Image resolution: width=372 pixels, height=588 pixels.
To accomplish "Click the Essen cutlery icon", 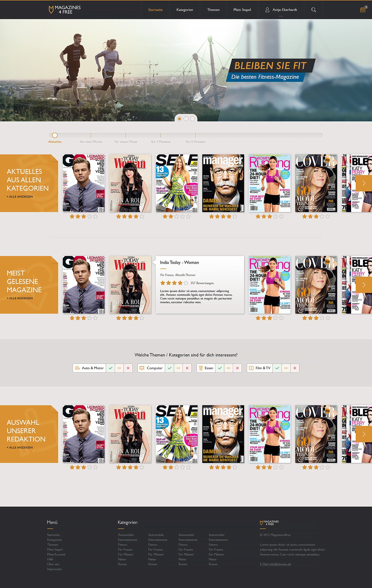I will pyautogui.click(x=201, y=368).
